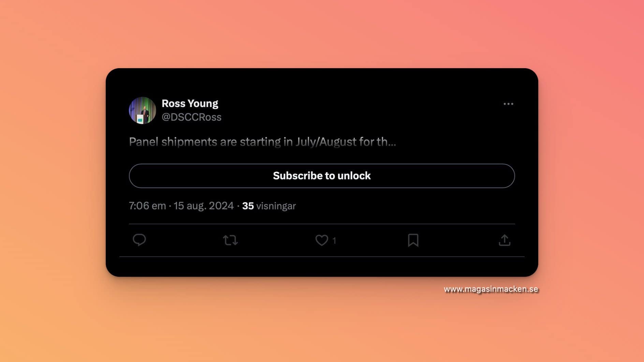Bookmark this tweet
644x362 pixels.
(x=413, y=240)
